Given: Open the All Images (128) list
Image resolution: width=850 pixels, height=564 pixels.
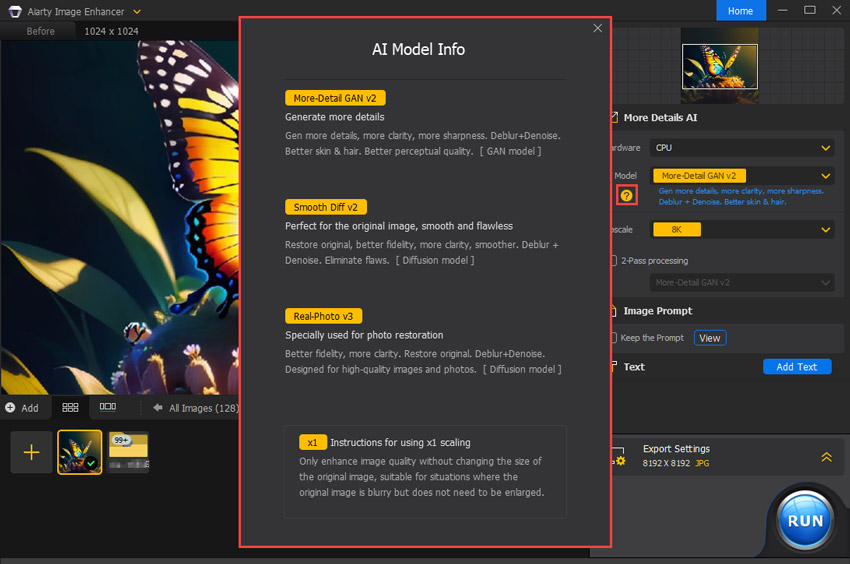Looking at the screenshot, I should [x=204, y=408].
